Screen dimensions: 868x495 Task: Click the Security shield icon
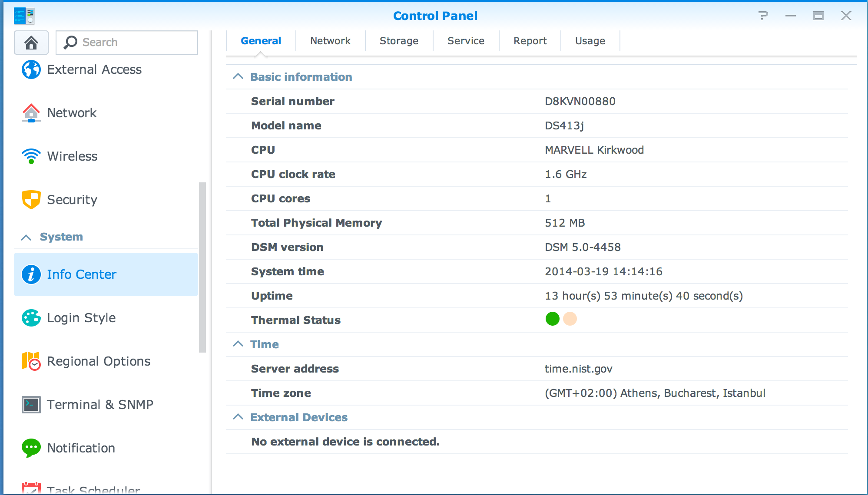(31, 200)
